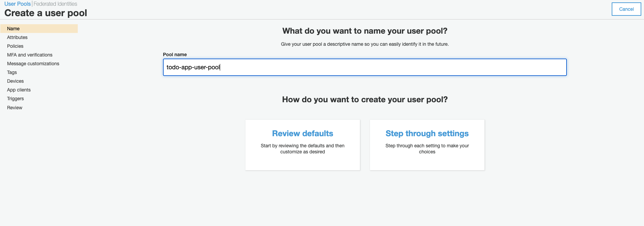This screenshot has height=226, width=644.
Task: Open the App clients step
Action: pos(19,90)
